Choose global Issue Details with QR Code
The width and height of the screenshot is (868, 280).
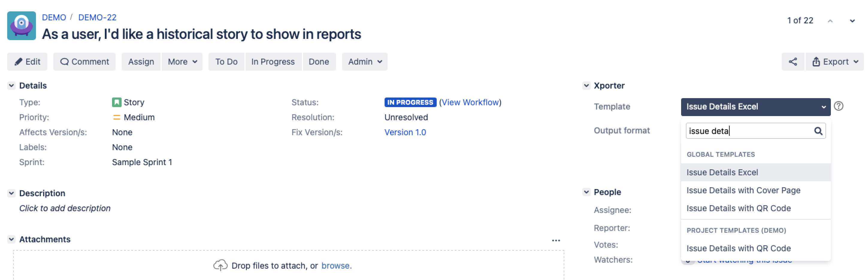click(x=738, y=208)
